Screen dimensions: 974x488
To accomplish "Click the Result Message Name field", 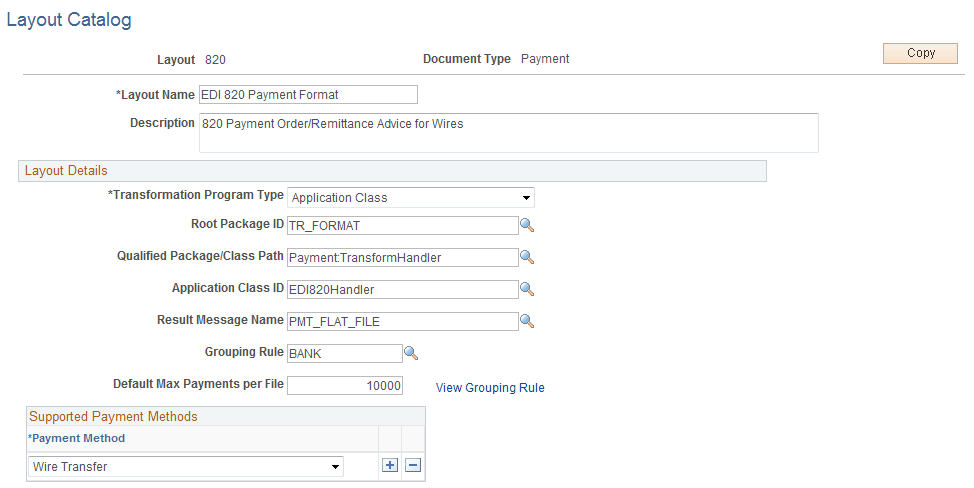I will (x=402, y=322).
